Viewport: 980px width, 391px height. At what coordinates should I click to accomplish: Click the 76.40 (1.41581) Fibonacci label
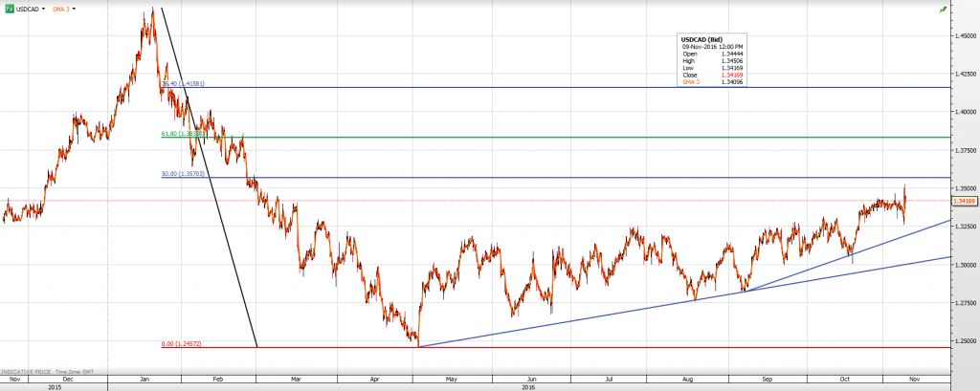[x=183, y=84]
